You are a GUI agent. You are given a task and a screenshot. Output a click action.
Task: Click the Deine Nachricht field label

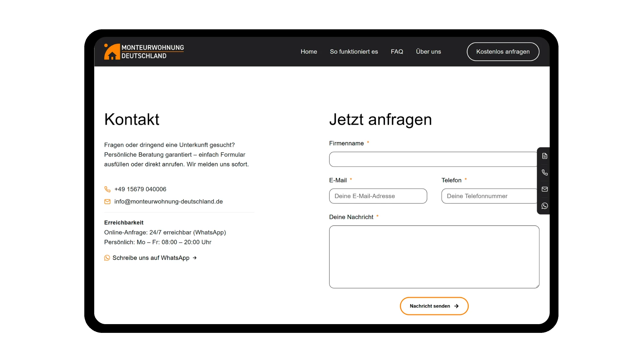click(351, 217)
